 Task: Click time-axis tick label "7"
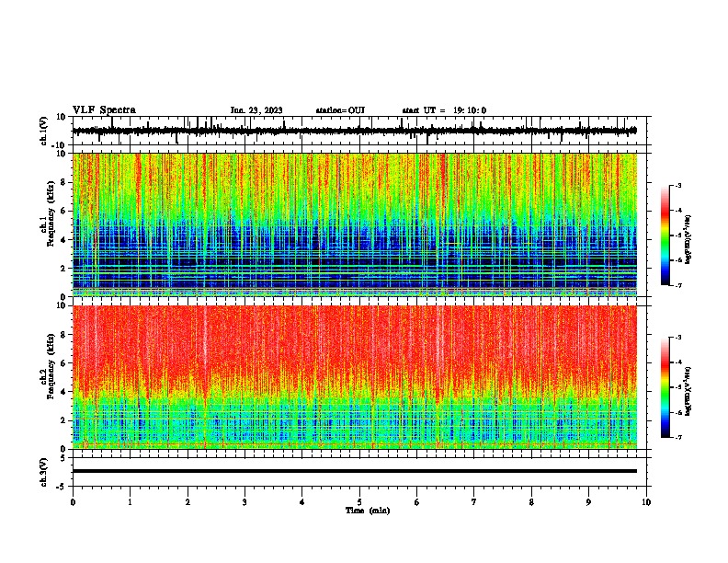[474, 502]
